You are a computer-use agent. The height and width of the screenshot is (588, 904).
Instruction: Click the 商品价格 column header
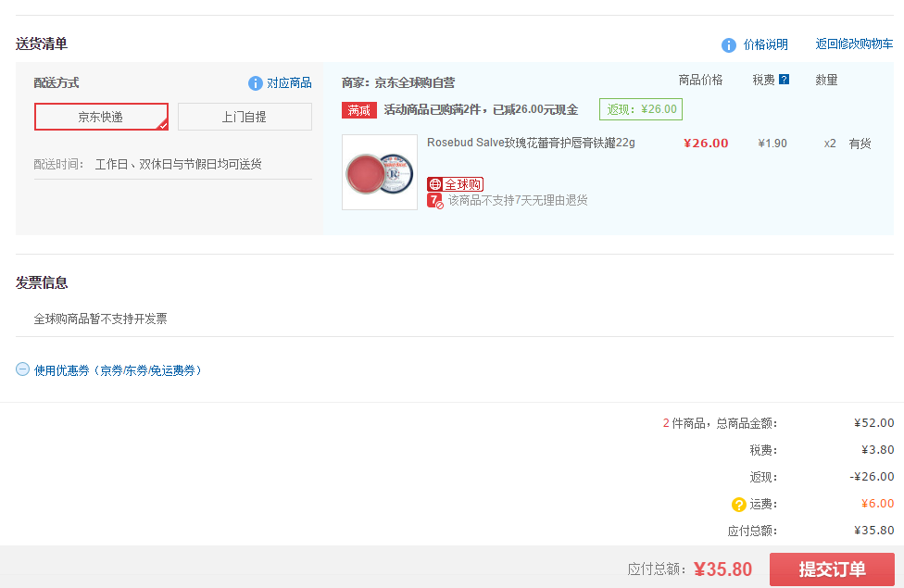[700, 81]
